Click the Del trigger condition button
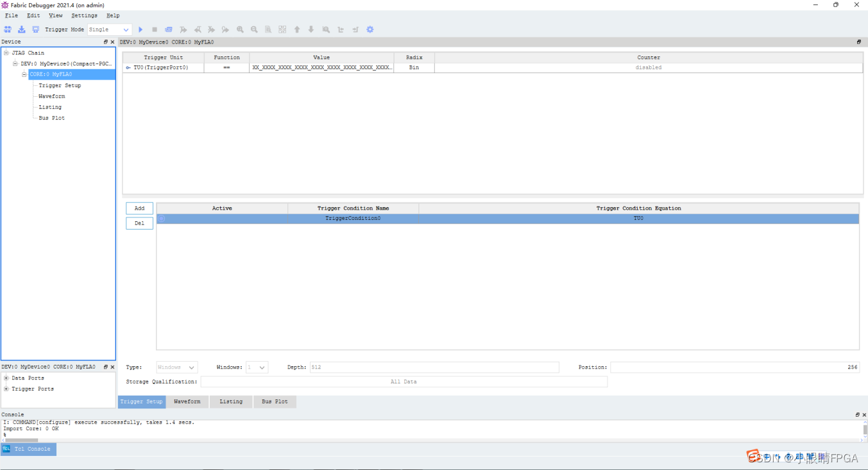868x470 pixels. pos(139,223)
